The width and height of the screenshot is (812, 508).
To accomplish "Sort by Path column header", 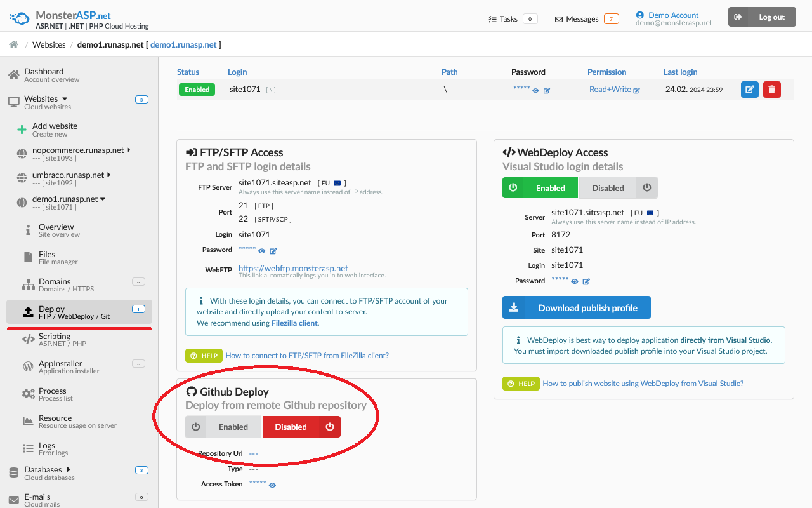I will (449, 72).
